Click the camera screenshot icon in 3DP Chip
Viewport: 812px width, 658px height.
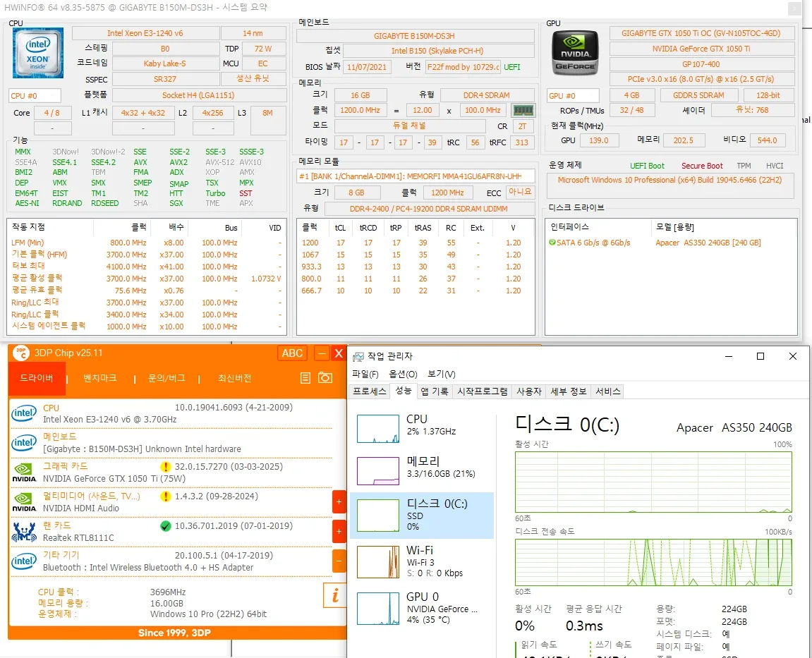click(325, 377)
